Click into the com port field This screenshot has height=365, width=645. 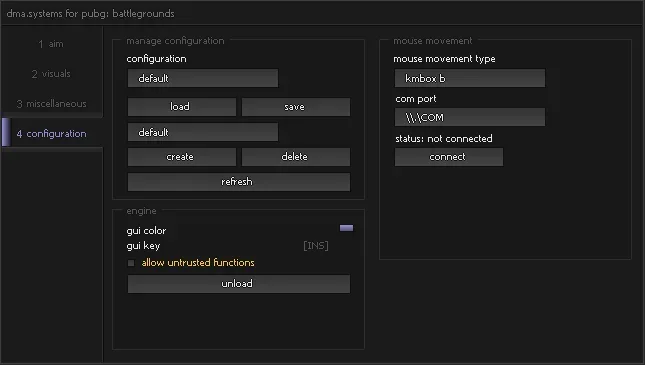[x=470, y=117]
